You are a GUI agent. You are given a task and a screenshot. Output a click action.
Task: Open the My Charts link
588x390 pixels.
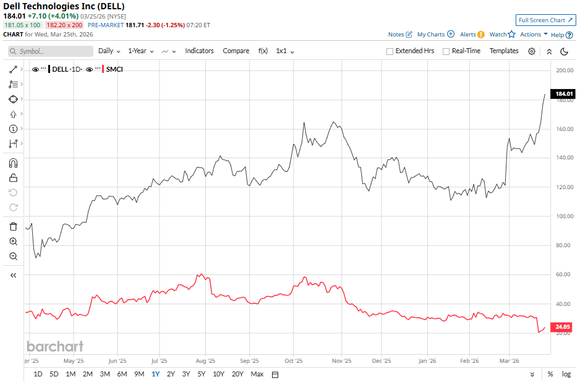[x=435, y=35]
